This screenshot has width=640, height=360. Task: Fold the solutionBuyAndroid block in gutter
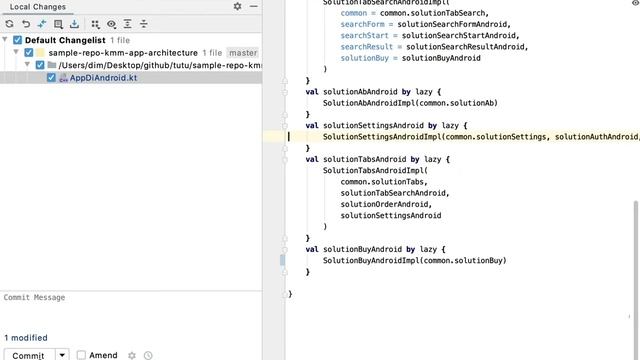[x=284, y=250]
